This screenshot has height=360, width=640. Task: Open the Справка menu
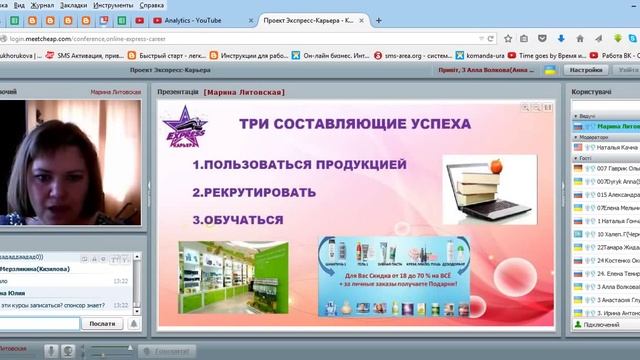click(151, 5)
